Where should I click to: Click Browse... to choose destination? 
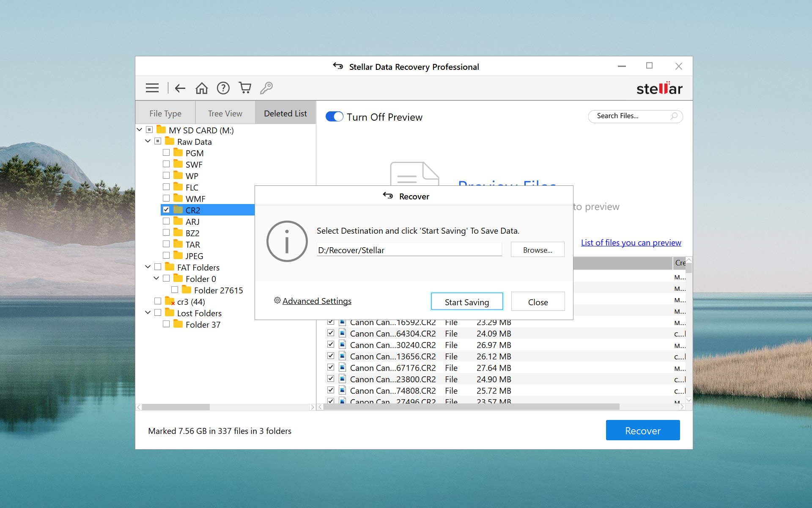coord(538,250)
